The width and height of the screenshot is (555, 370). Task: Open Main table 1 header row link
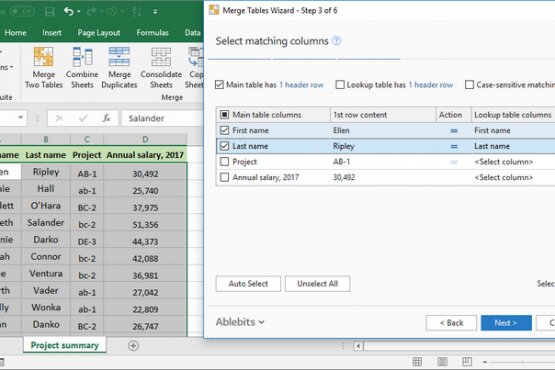301,85
